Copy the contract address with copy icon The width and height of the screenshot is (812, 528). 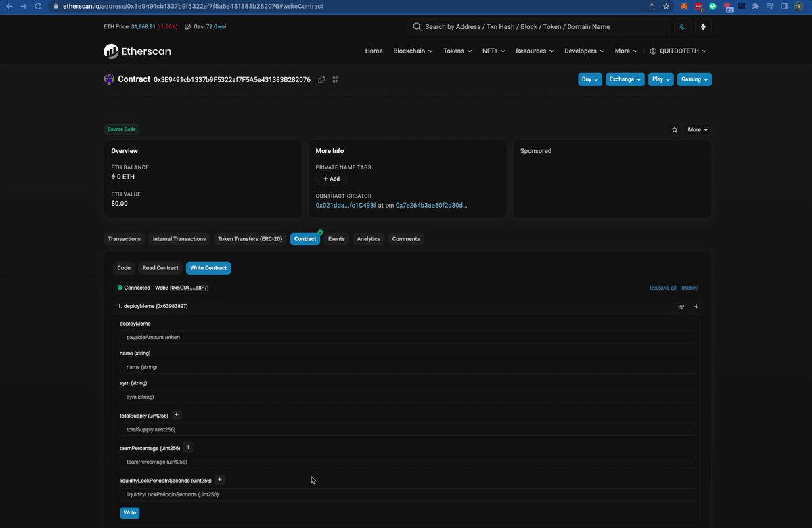pyautogui.click(x=321, y=79)
